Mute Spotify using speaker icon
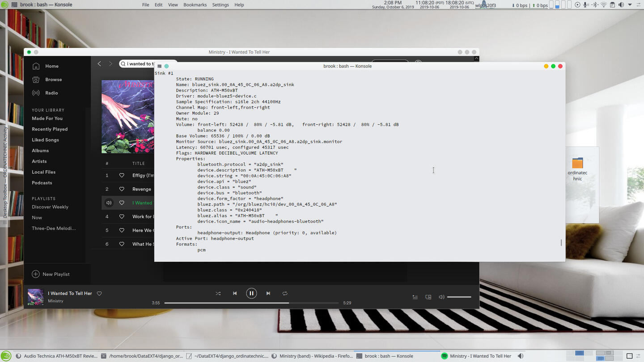Image resolution: width=644 pixels, height=362 pixels. 441,297
